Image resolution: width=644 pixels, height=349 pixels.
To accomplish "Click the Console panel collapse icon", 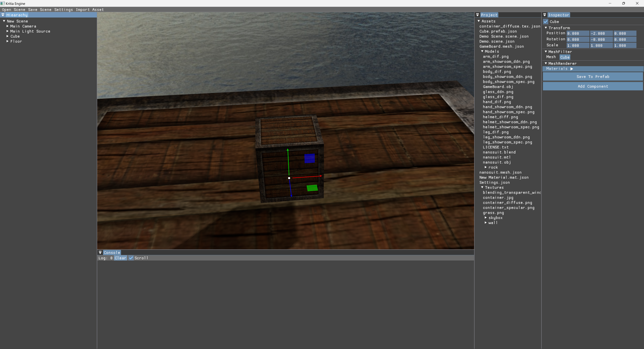I will (100, 253).
